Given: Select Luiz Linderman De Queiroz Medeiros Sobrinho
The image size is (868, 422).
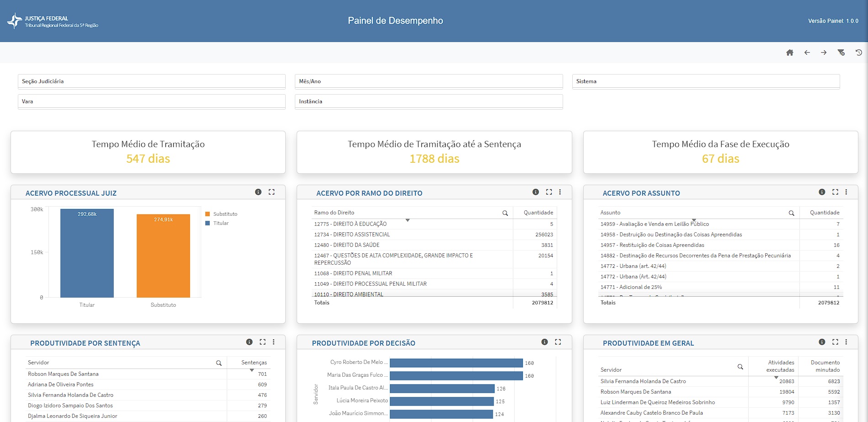Looking at the screenshot, I should [720, 402].
